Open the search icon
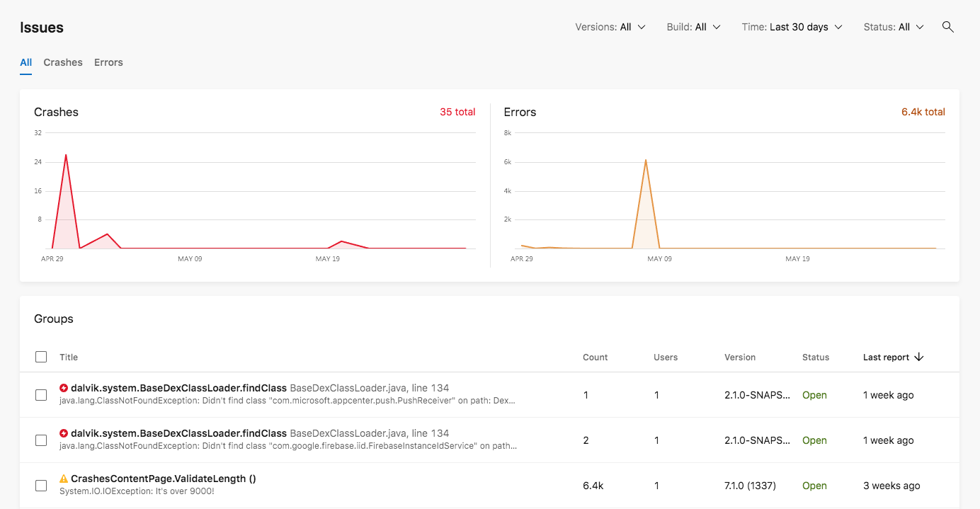This screenshot has height=509, width=980. pyautogui.click(x=948, y=27)
